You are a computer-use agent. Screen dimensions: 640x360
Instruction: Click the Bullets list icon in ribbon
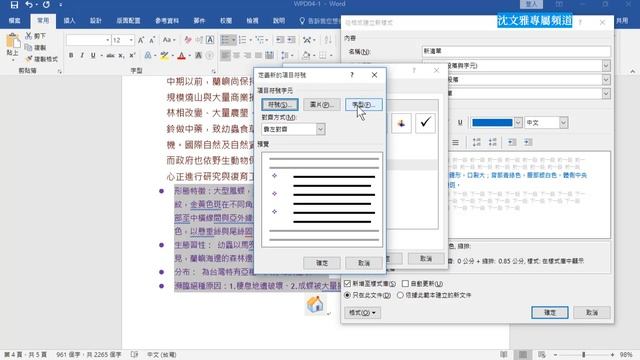[225, 40]
